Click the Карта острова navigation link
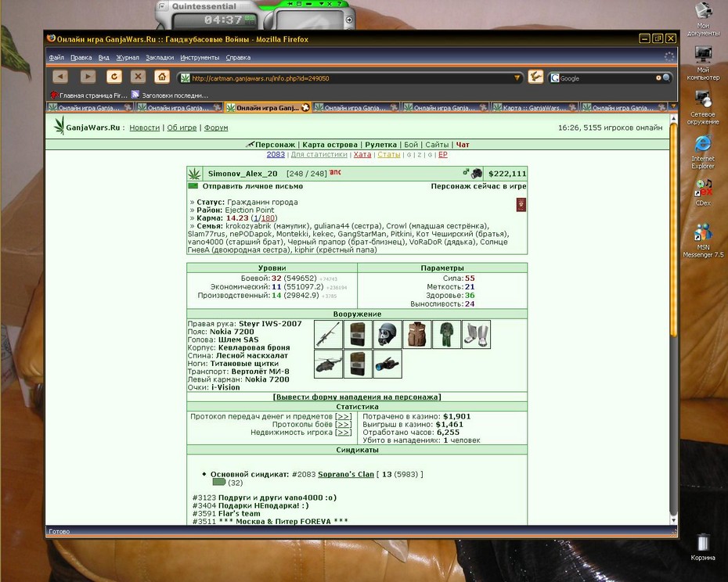728x582 pixels. pyautogui.click(x=330, y=145)
